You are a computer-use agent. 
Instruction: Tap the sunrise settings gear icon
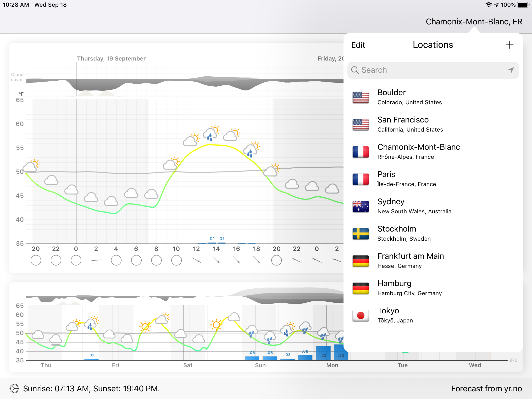pos(14,388)
